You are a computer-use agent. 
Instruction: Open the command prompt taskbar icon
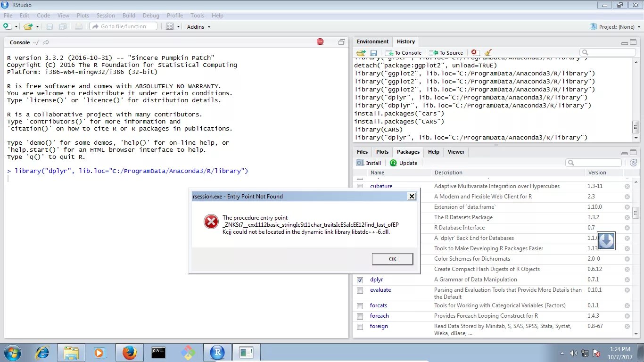[158, 352]
